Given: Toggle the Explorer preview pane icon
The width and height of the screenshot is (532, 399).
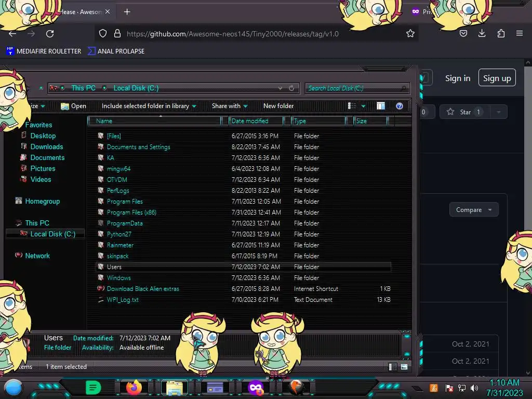Looking at the screenshot, I should [381, 106].
